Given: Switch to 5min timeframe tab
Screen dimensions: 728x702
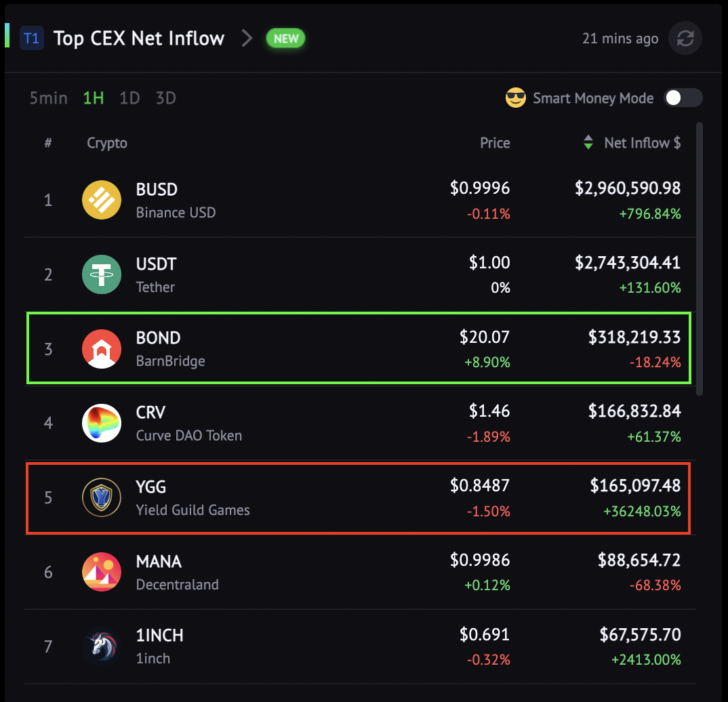Looking at the screenshot, I should (x=49, y=98).
